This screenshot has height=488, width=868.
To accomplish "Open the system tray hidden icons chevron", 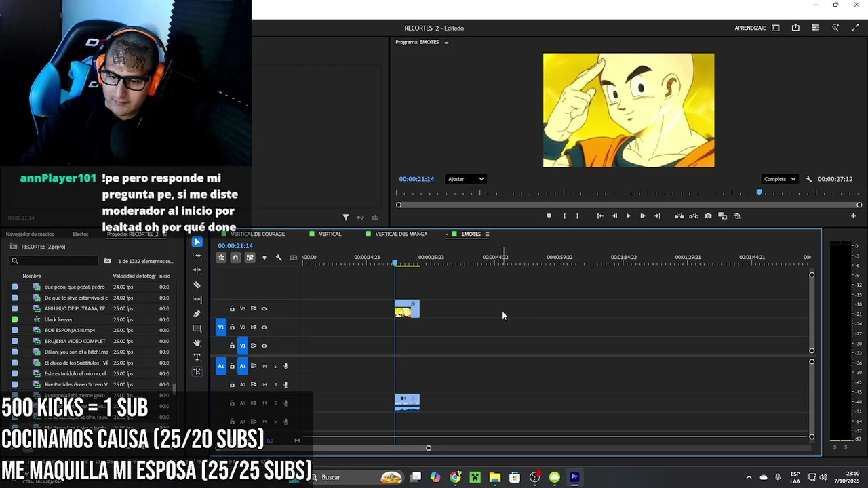I will [x=749, y=477].
